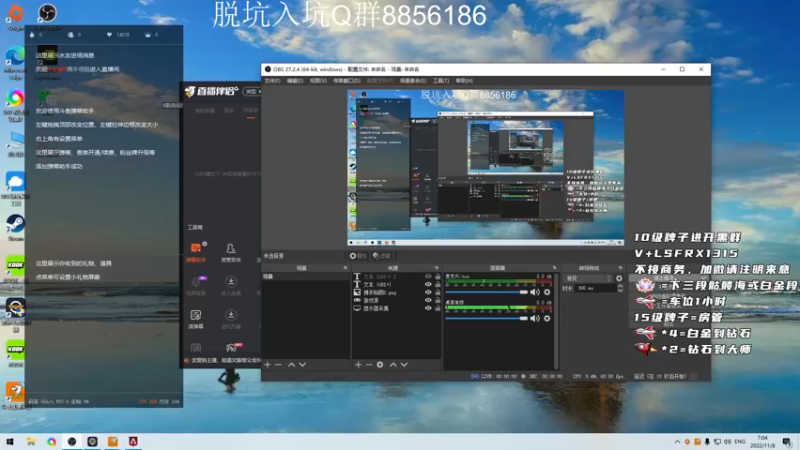Undock the 混音器 panel via its header icon
Screen dimensions: 800x450
pyautogui.click(x=554, y=268)
